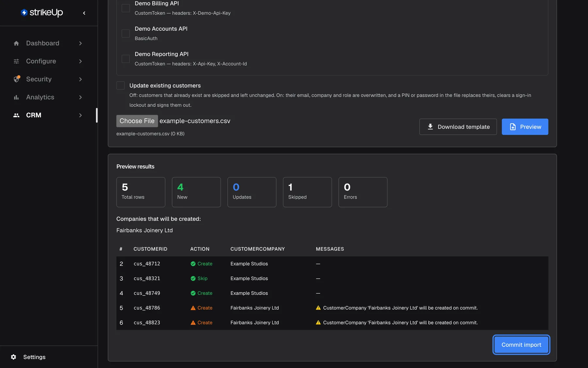This screenshot has width=588, height=368.
Task: Click the yellow warning icon in cus_48823 message
Action: [x=318, y=323]
